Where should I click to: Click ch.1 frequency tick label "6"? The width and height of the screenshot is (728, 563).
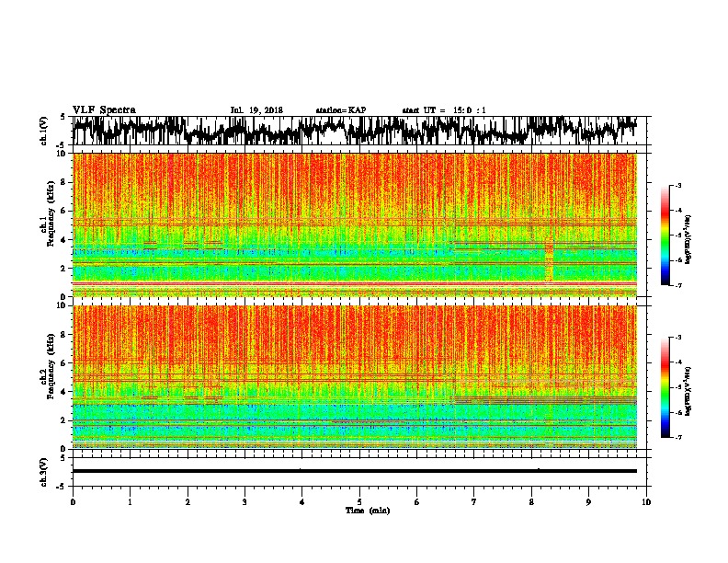point(64,212)
